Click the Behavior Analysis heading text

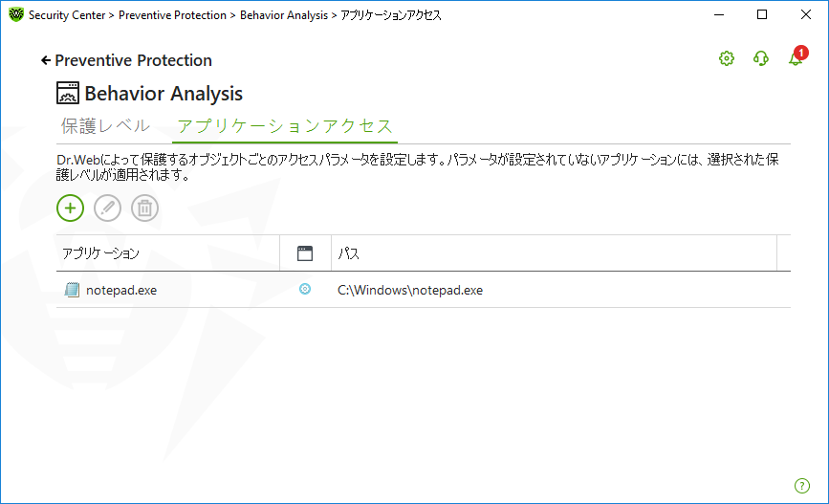pos(164,94)
